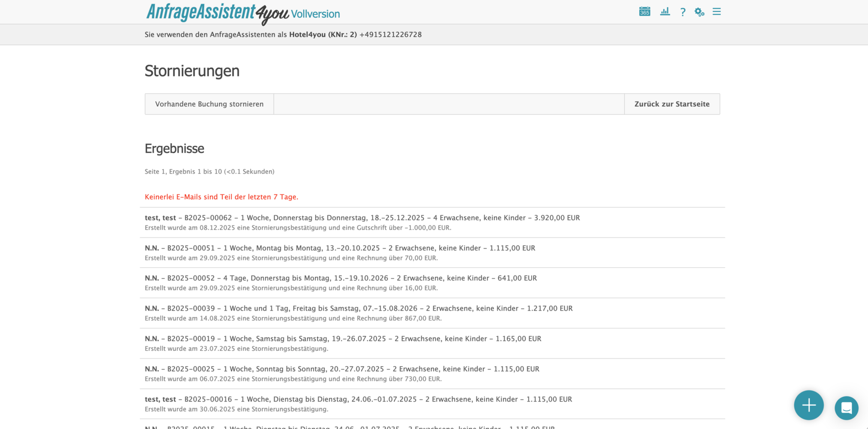
Task: Open the statistics bar chart icon
Action: click(665, 12)
